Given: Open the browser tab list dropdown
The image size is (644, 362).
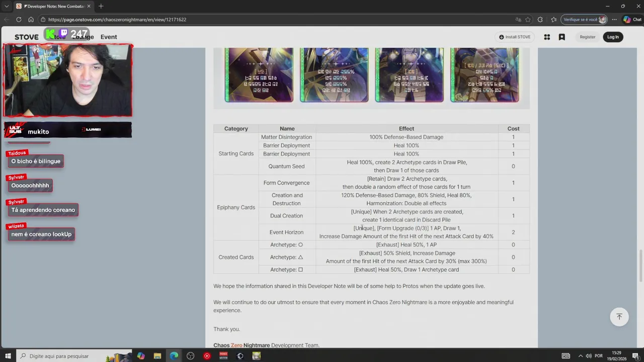Looking at the screenshot, I should tap(7, 6).
